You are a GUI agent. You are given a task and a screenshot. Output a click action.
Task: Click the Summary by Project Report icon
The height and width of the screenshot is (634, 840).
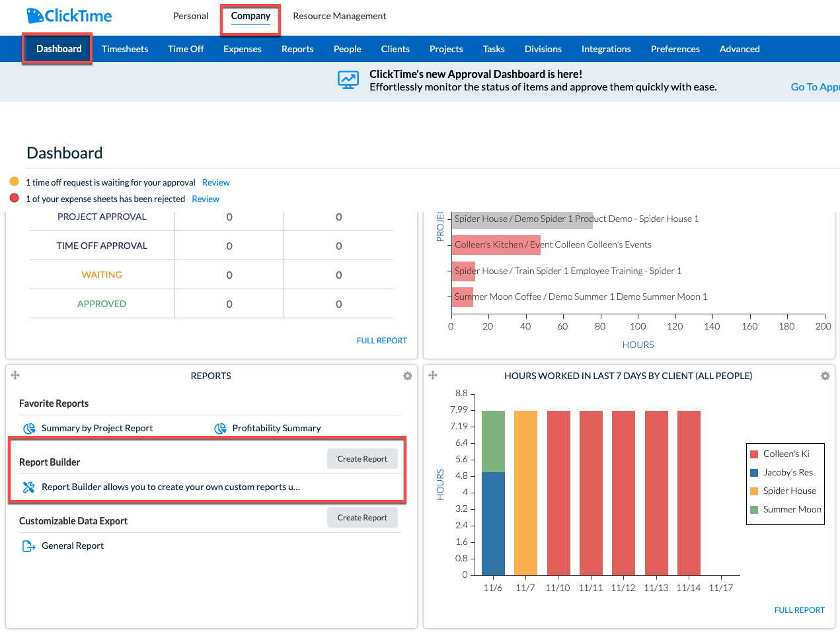(x=29, y=429)
